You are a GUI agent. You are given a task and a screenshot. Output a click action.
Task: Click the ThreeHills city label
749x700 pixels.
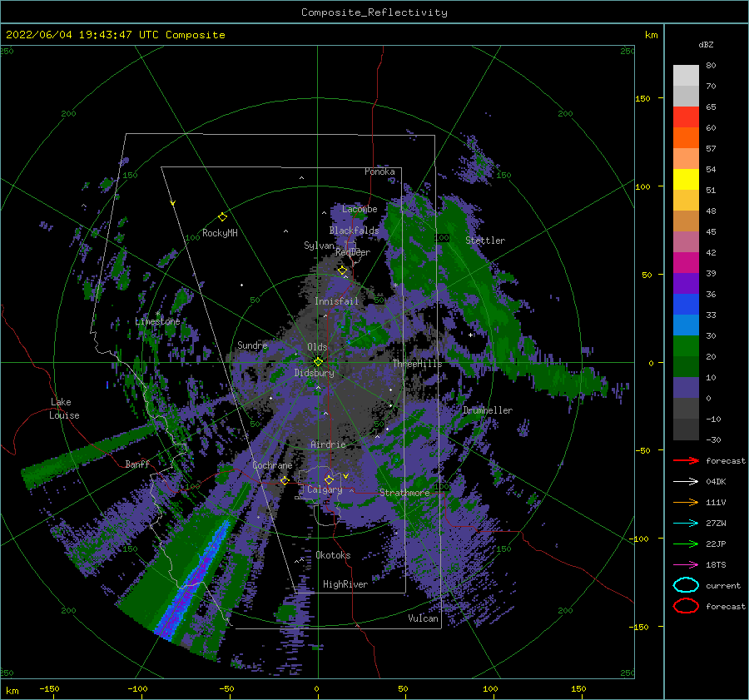pos(418,364)
